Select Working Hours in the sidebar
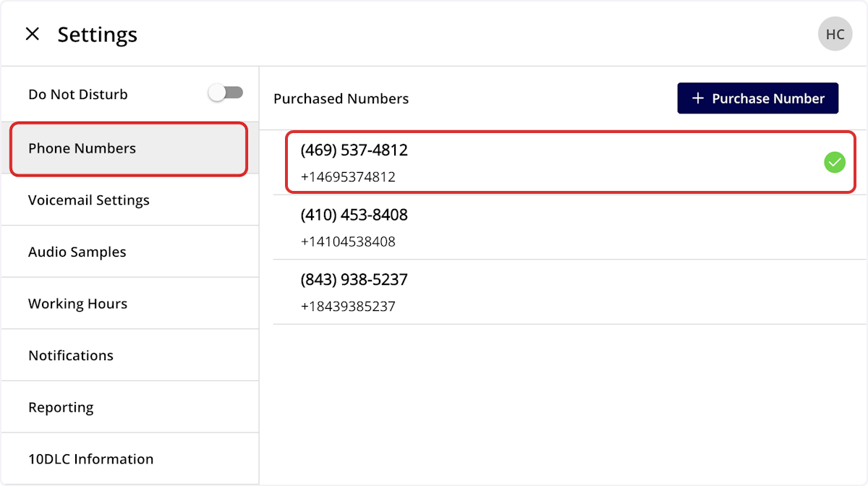The image size is (868, 486). pyautogui.click(x=129, y=304)
